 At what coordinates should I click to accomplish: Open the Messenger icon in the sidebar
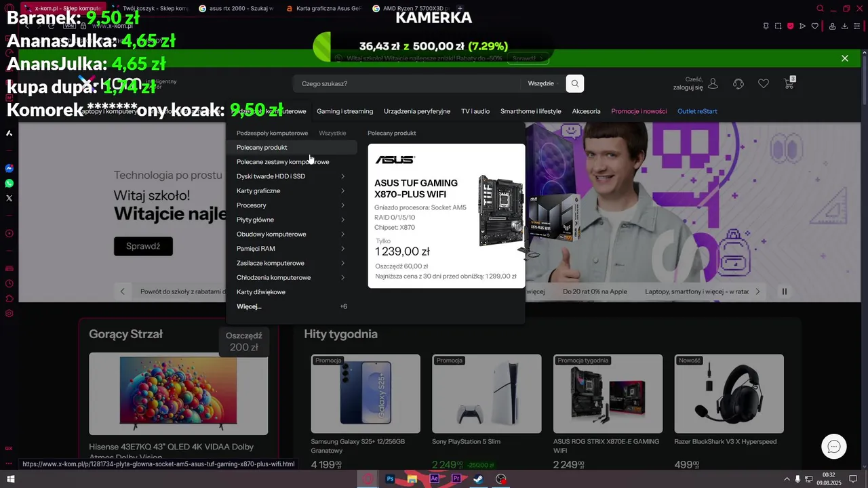9,168
